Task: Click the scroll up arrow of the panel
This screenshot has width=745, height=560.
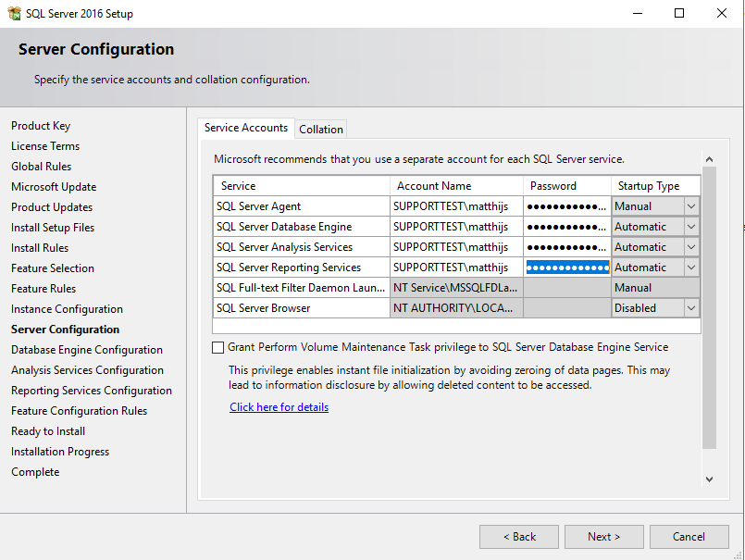Action: point(709,159)
